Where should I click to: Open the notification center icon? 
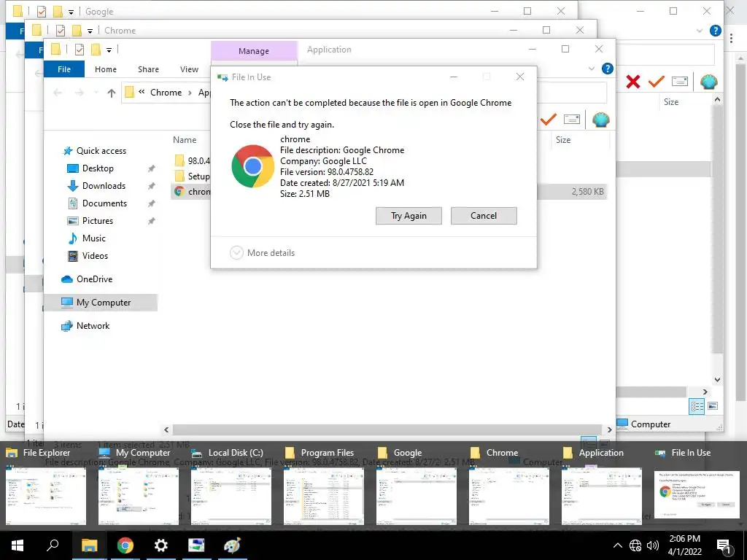[x=724, y=546]
